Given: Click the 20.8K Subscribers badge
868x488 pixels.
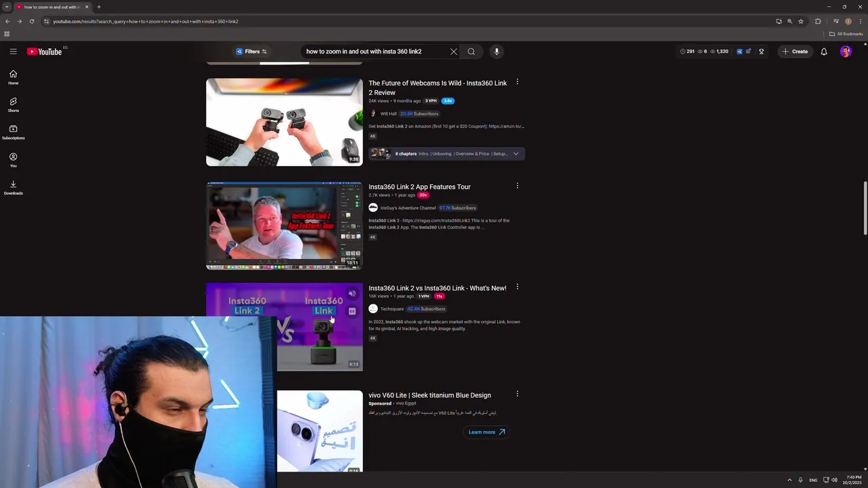Looking at the screenshot, I should click(419, 114).
